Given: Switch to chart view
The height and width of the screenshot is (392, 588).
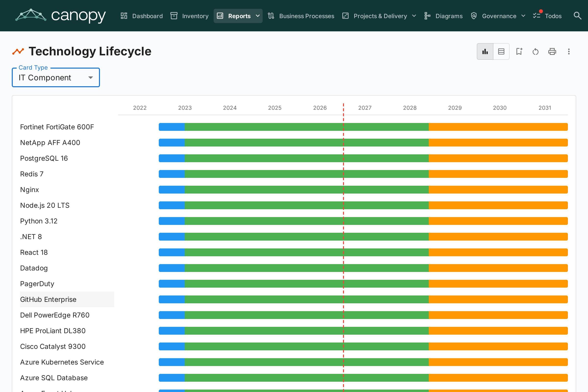Looking at the screenshot, I should 485,51.
